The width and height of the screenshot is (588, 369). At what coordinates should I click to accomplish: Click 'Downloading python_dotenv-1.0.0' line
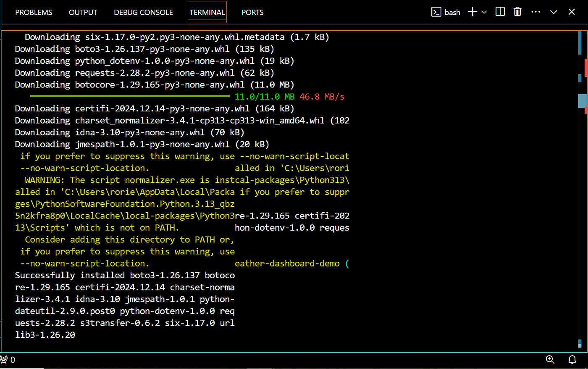pyautogui.click(x=155, y=61)
